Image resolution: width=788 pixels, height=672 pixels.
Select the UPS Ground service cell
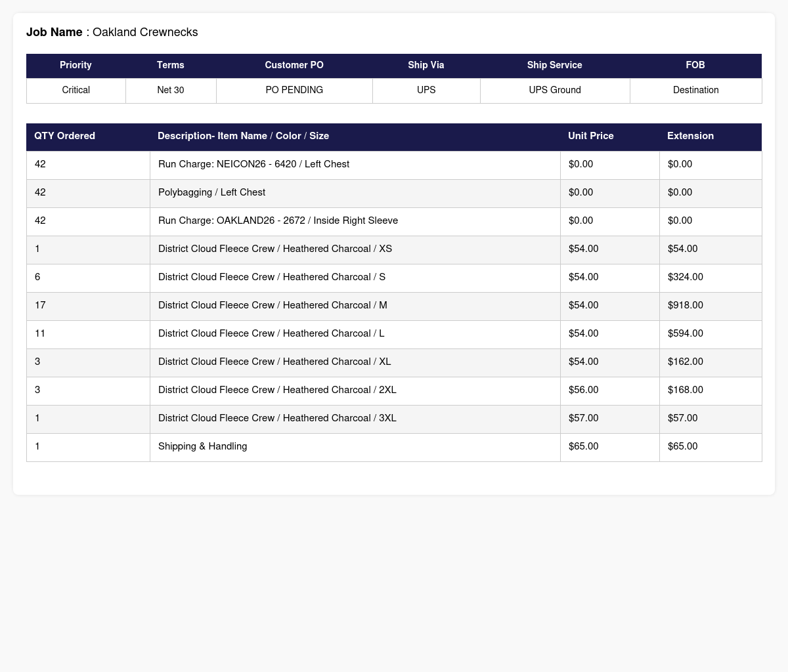[x=555, y=90]
